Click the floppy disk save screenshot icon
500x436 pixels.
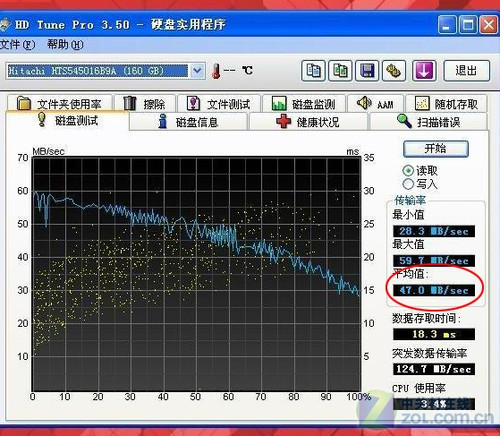click(x=367, y=71)
